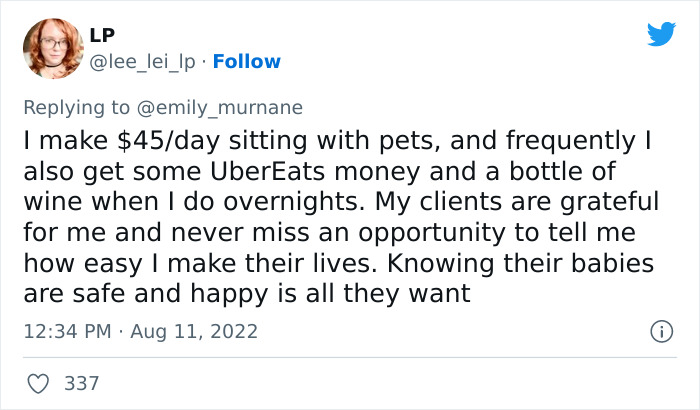700x410 pixels.
Task: Click the Aug 11, 2022 date
Action: (x=189, y=330)
